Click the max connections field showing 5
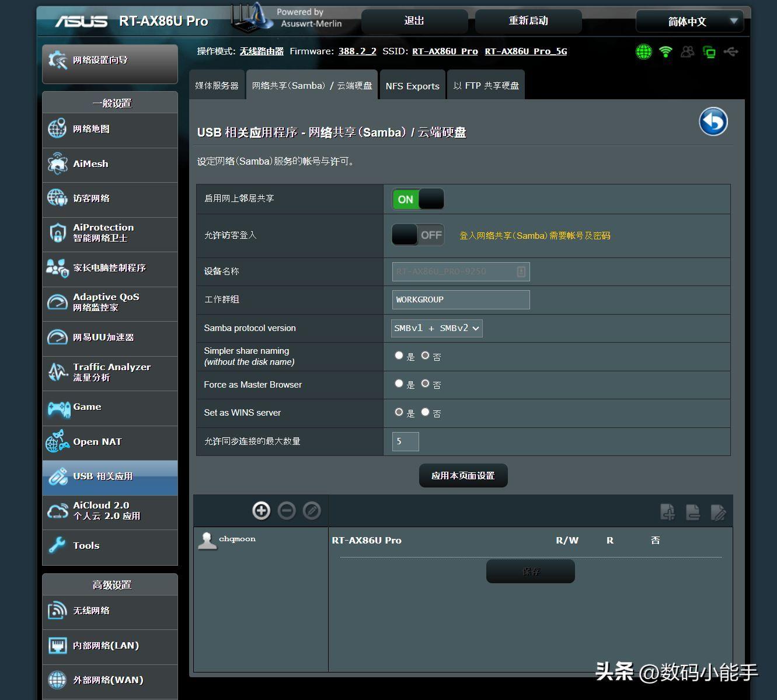 [x=406, y=441]
